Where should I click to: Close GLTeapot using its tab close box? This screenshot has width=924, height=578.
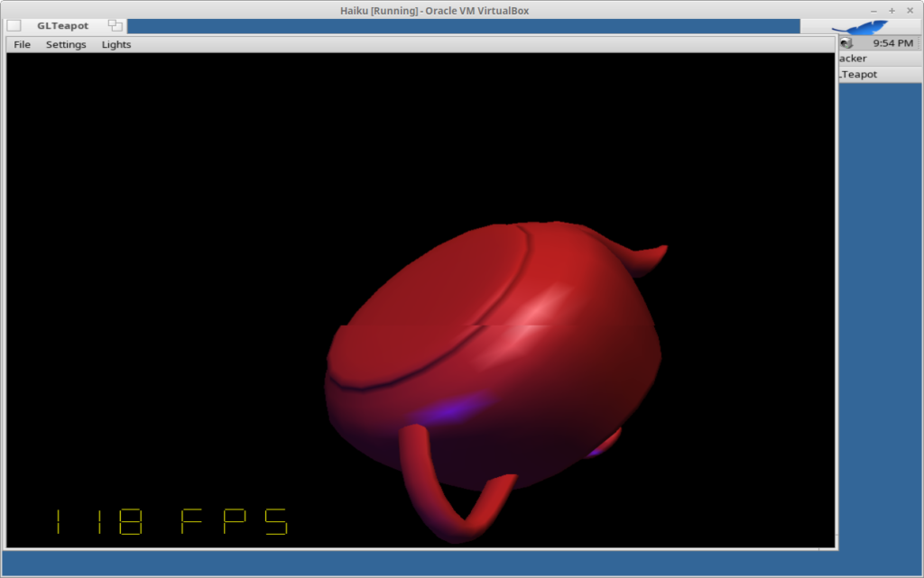point(14,26)
